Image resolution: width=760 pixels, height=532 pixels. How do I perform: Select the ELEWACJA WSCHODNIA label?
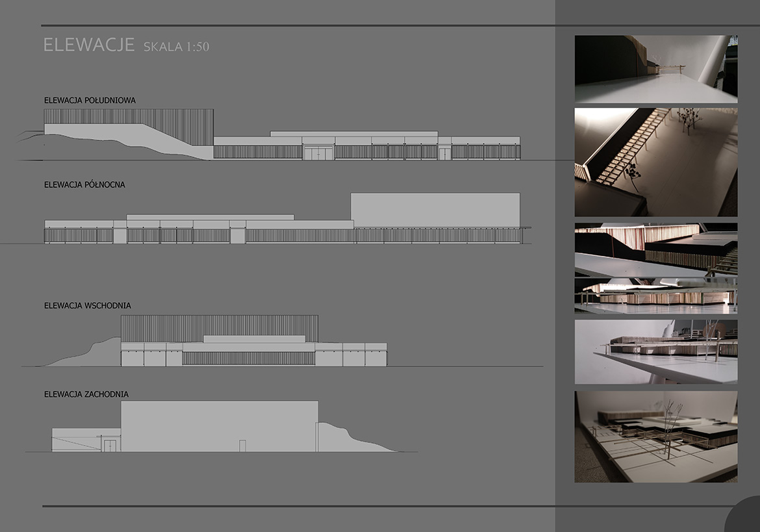point(87,306)
